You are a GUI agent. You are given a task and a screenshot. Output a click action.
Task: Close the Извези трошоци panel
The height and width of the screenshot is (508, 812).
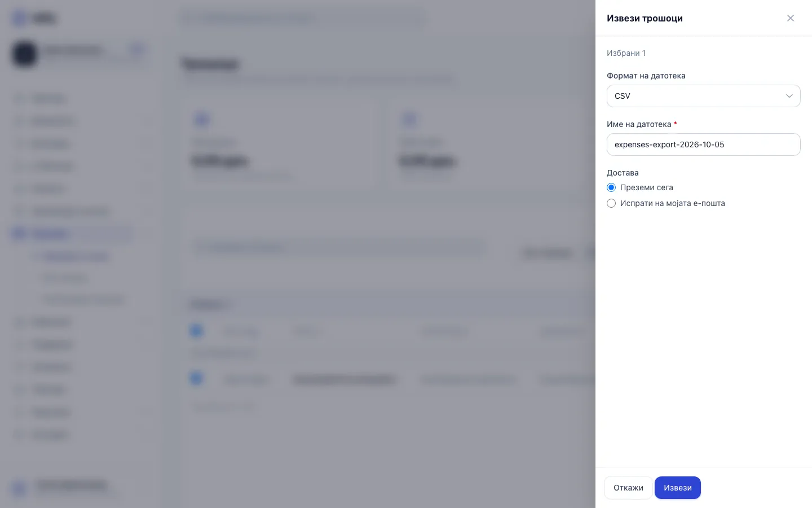791,18
